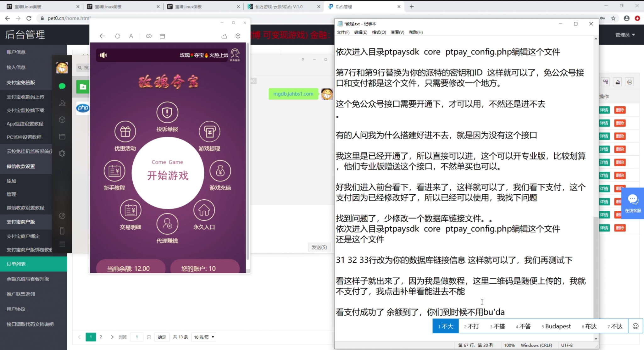The width and height of the screenshot is (644, 350).
Task: Open the 格式(O) menu in Notepad
Action: [379, 32]
